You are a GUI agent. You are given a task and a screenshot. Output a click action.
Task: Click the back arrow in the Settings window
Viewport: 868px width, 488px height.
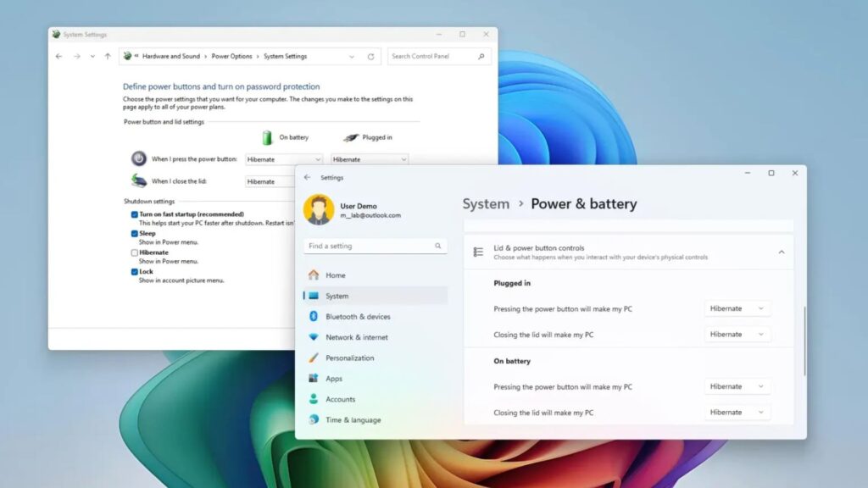coord(307,178)
